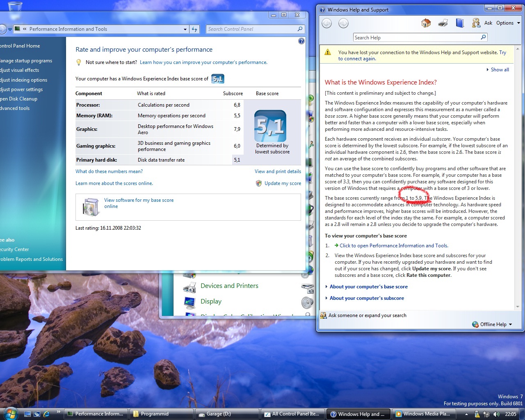
Task: Click the shield icon next to Update my score
Action: (259, 183)
